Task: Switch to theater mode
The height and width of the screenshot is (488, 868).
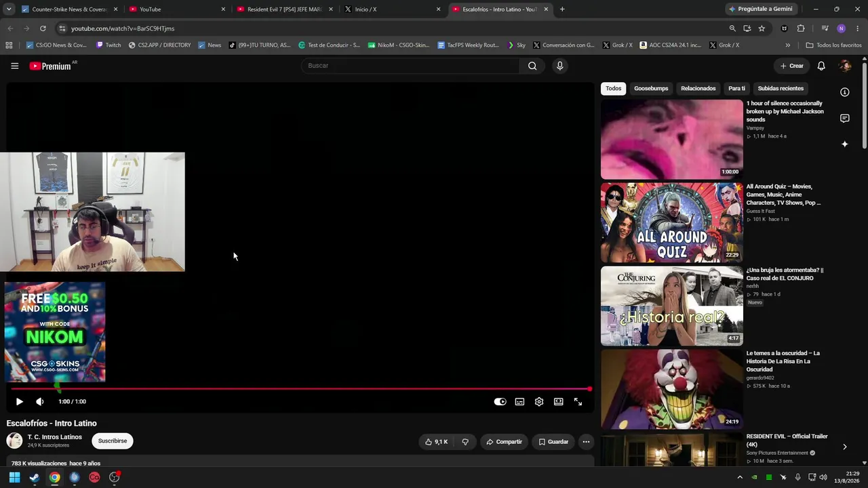Action: click(558, 402)
